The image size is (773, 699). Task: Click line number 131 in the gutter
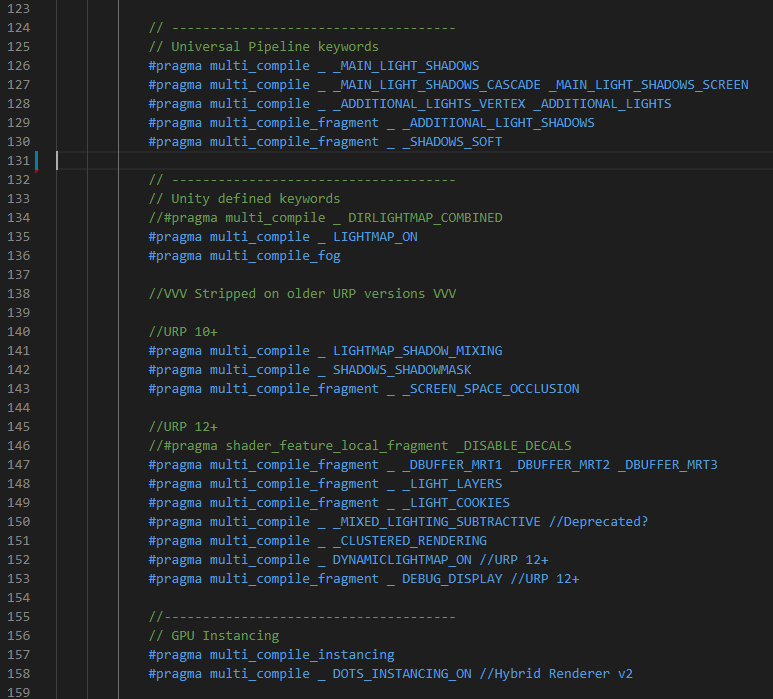(19, 161)
